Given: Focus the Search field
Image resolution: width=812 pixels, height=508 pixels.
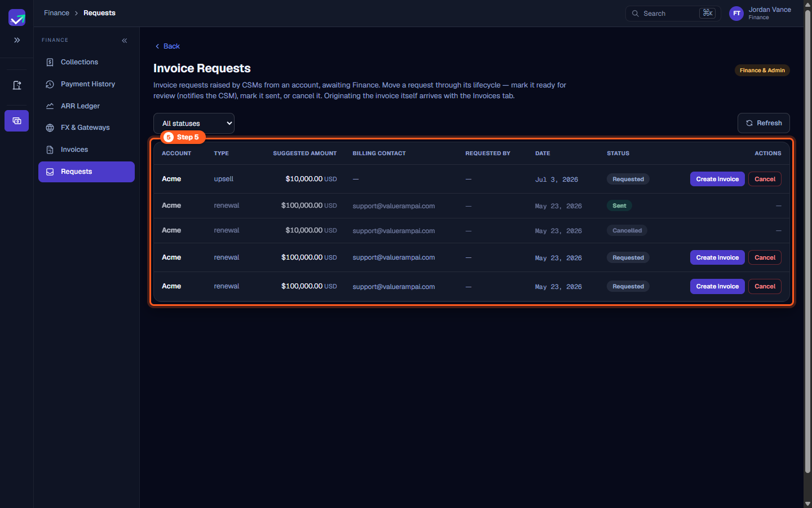Looking at the screenshot, I should point(673,14).
